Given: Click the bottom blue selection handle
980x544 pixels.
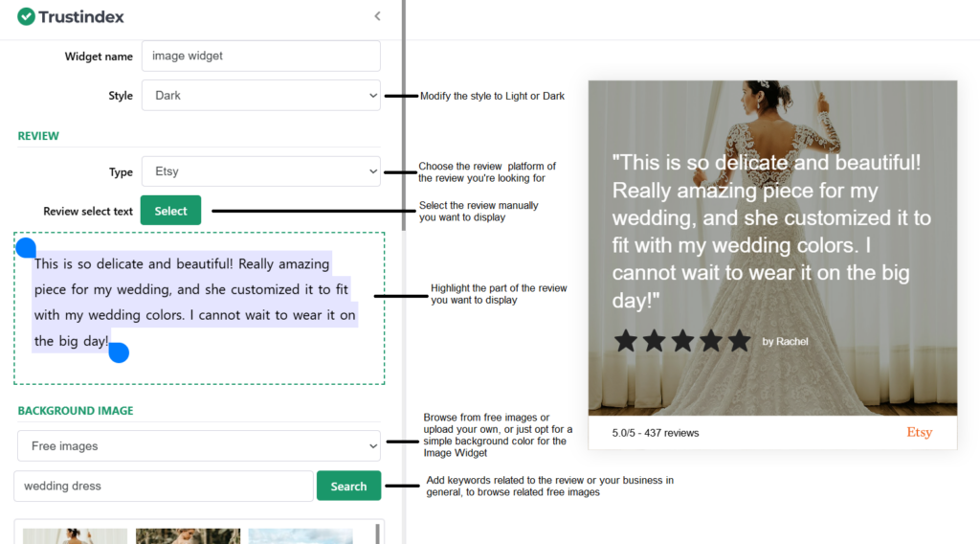Looking at the screenshot, I should click(x=119, y=353).
